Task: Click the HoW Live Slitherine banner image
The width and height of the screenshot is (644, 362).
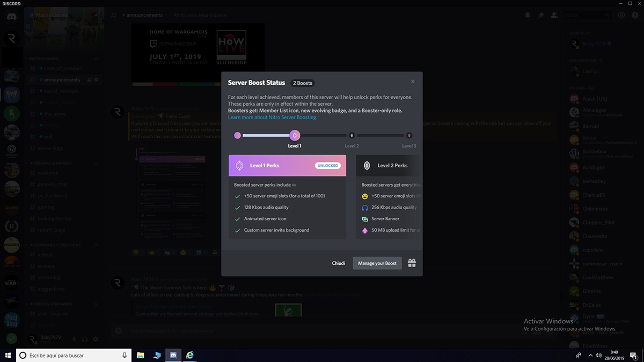Action: 198,54
